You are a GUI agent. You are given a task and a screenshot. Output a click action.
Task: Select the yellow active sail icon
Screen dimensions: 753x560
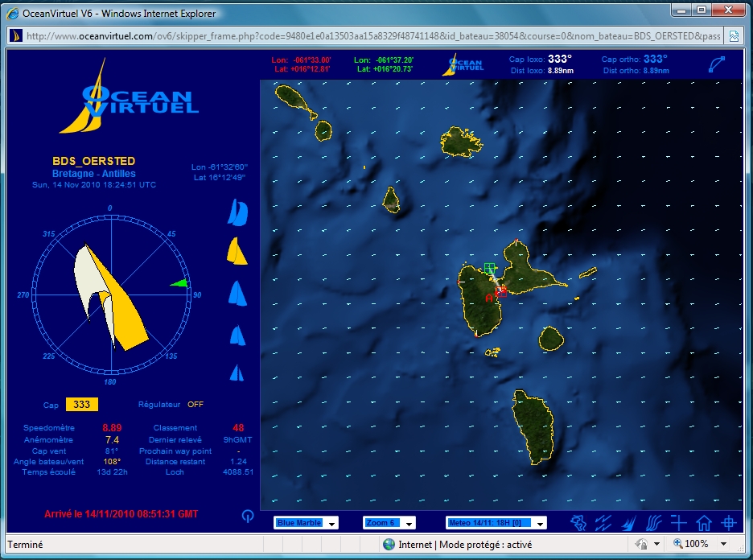237,251
